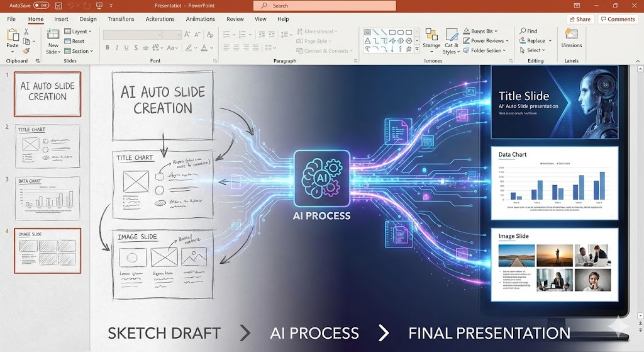The image size is (644, 352).
Task: Select the Data Chart slide 3 thumbnail
Action: pos(47,198)
